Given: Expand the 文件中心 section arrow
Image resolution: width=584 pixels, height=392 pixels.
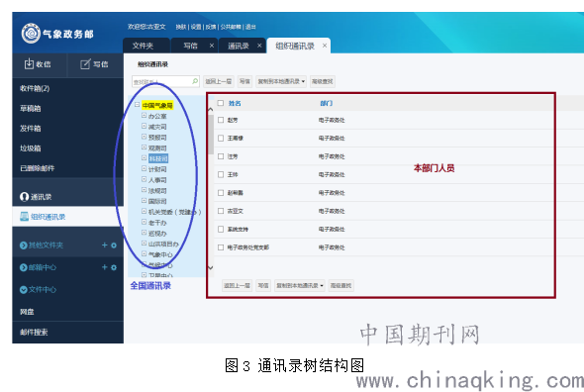Looking at the screenshot, I should (24, 289).
